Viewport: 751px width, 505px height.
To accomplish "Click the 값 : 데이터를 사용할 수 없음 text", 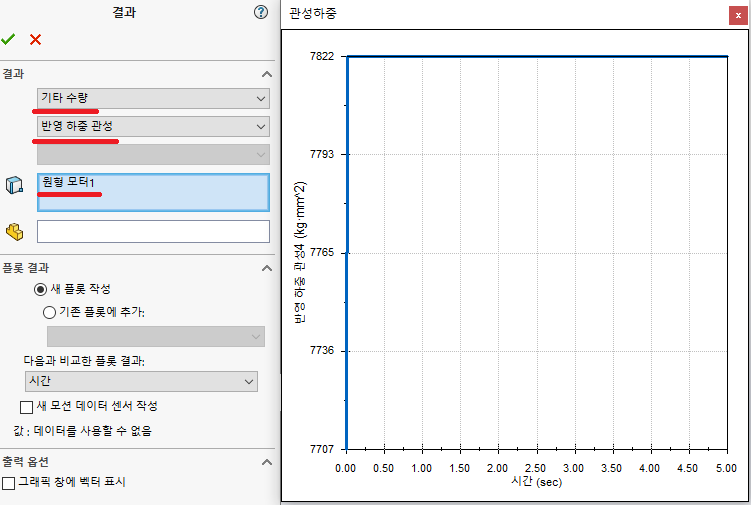I will (83, 431).
